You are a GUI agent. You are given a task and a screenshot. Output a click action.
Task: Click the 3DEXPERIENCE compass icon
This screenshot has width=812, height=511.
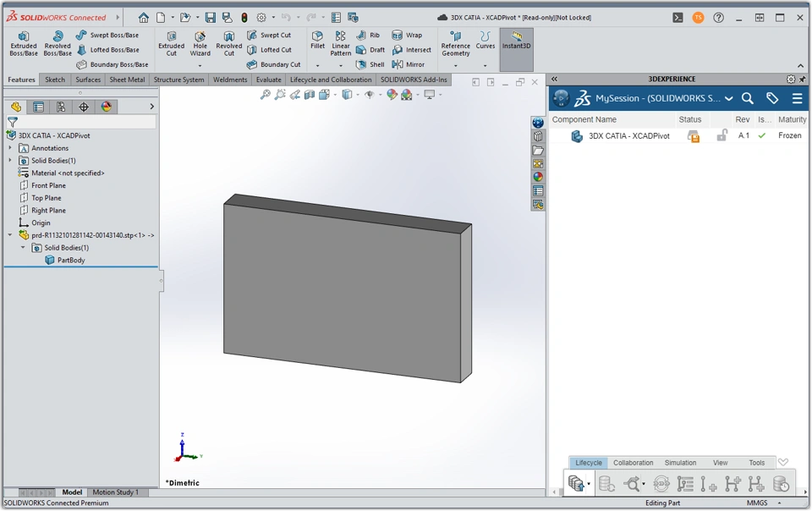(x=561, y=98)
